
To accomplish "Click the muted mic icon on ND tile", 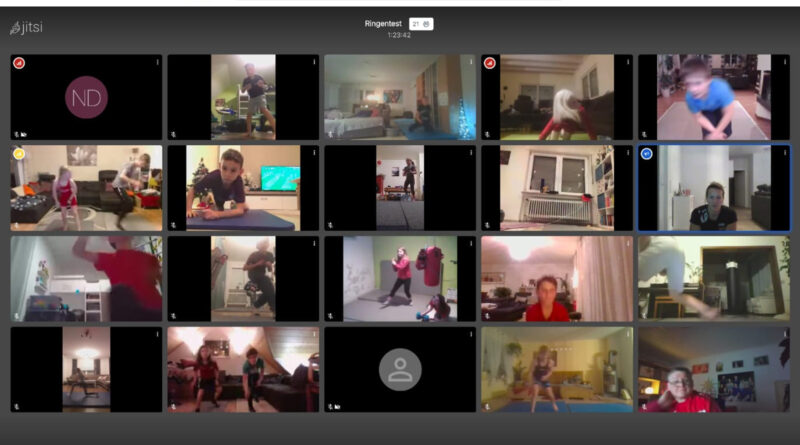I will click(x=17, y=134).
